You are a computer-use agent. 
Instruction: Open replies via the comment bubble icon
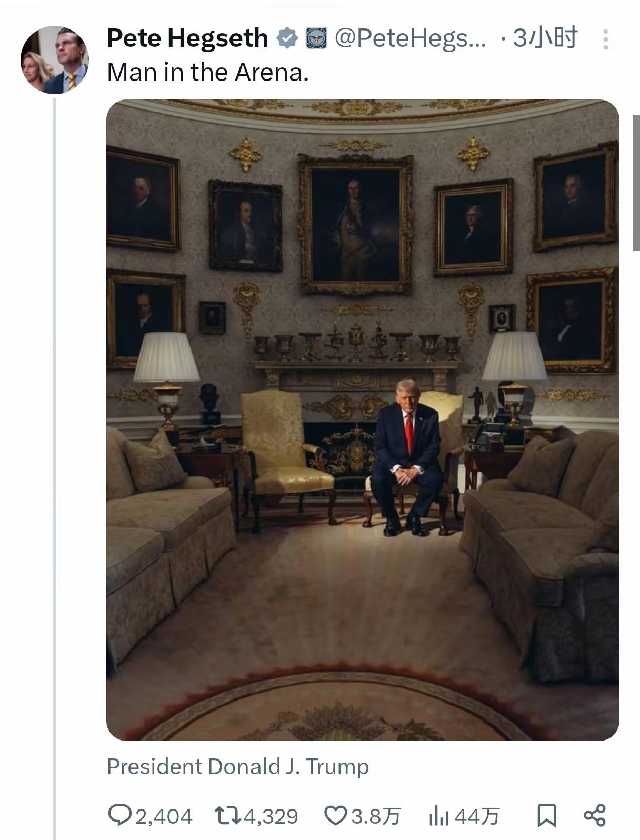click(x=120, y=815)
